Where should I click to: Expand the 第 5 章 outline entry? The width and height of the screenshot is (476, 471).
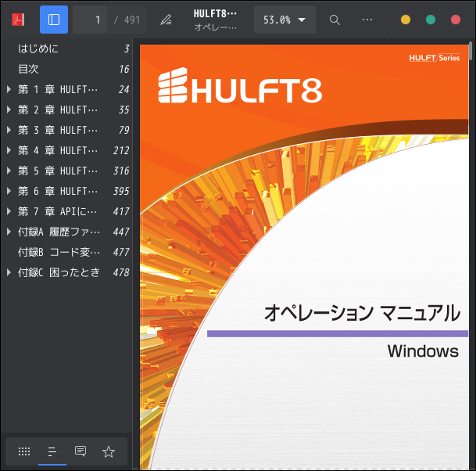coord(9,171)
